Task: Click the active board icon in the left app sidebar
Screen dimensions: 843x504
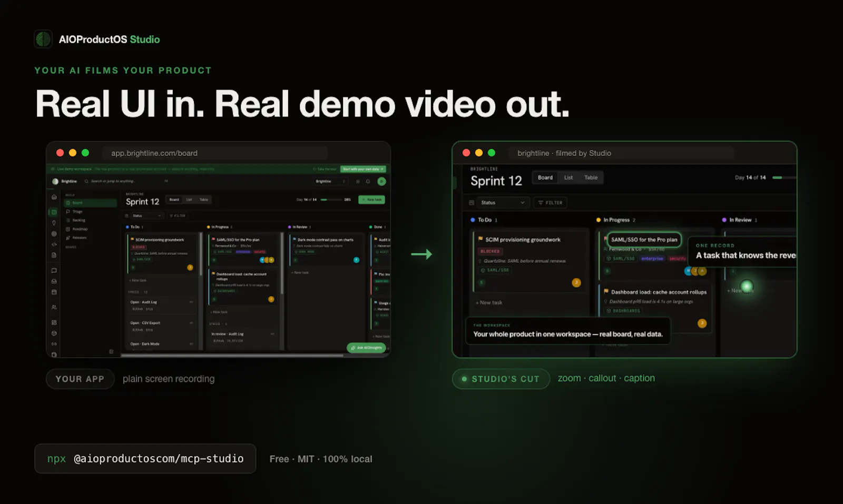Action: tap(54, 212)
